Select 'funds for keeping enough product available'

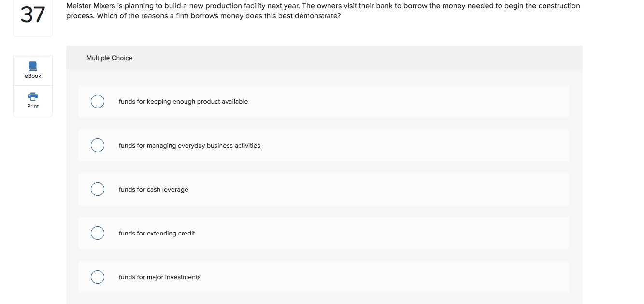98,101
